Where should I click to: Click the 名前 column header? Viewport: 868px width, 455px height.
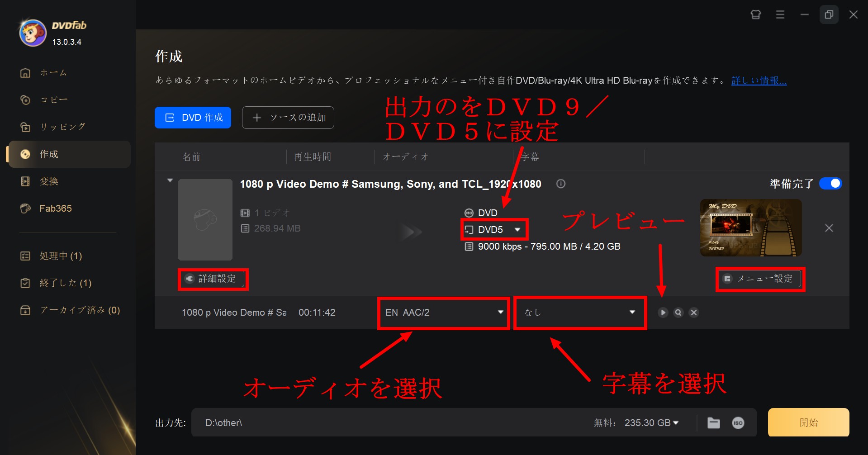tap(191, 157)
